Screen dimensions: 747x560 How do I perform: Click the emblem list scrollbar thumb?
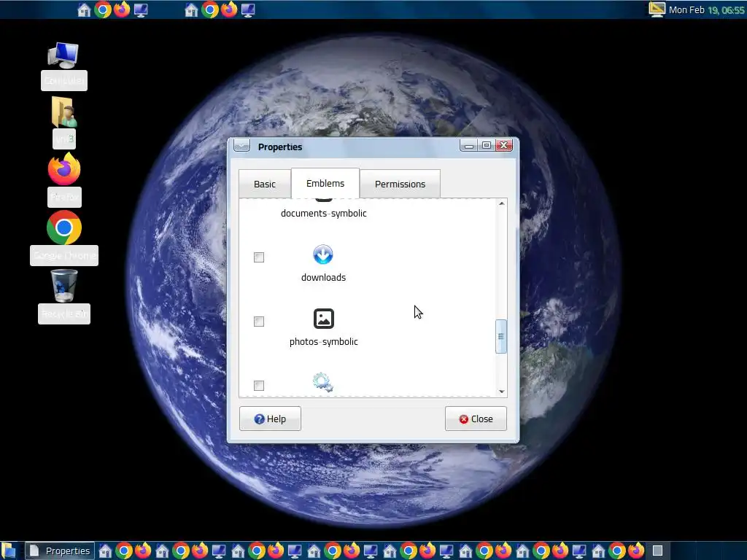point(501,336)
